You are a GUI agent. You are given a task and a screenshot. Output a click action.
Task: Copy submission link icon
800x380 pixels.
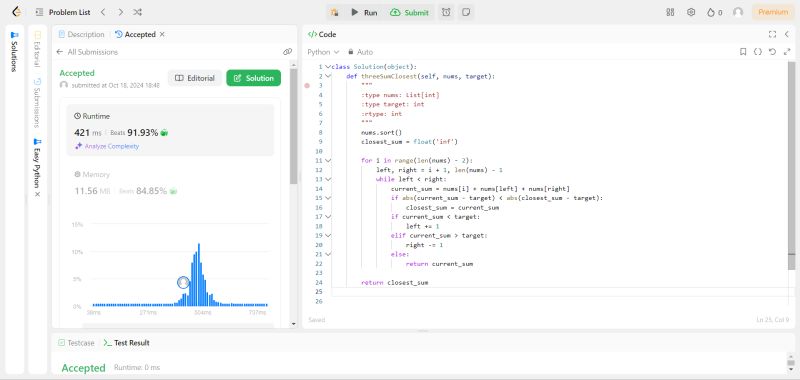tap(288, 52)
